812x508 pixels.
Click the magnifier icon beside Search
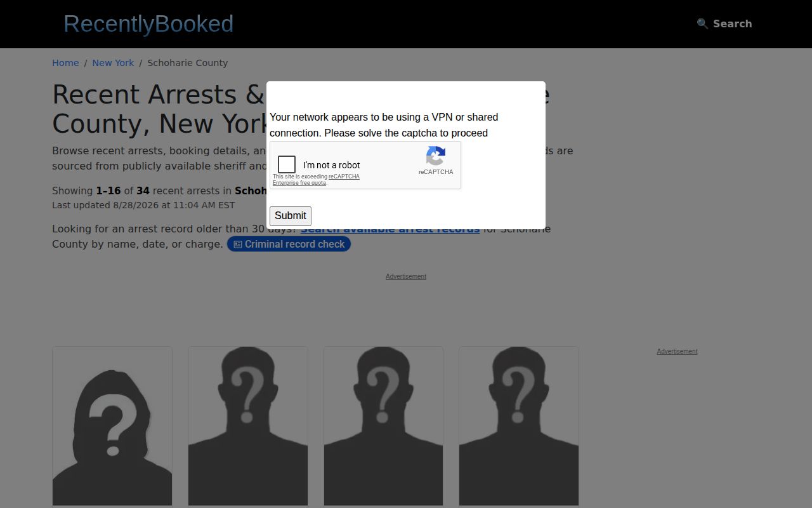(x=702, y=23)
